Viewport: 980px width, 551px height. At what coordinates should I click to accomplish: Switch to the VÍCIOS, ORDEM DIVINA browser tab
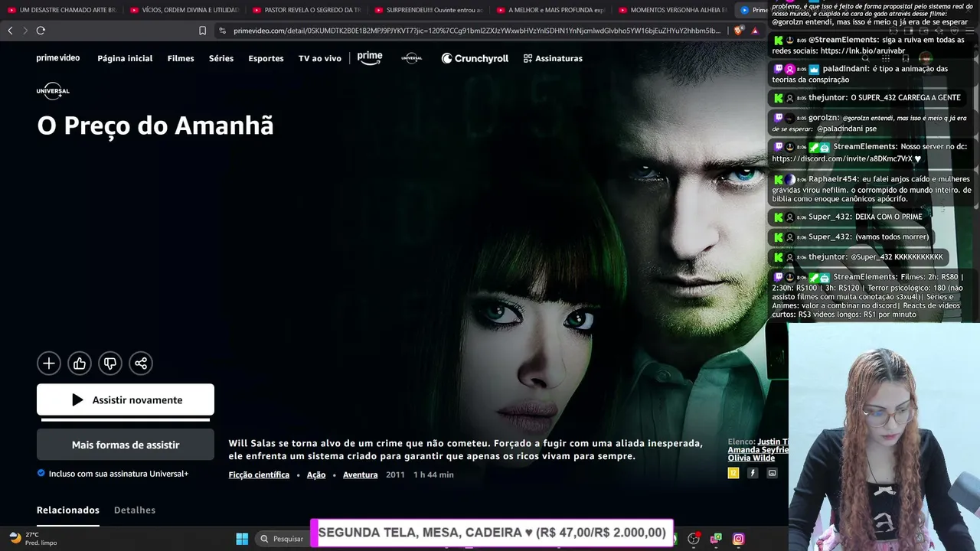click(x=184, y=10)
